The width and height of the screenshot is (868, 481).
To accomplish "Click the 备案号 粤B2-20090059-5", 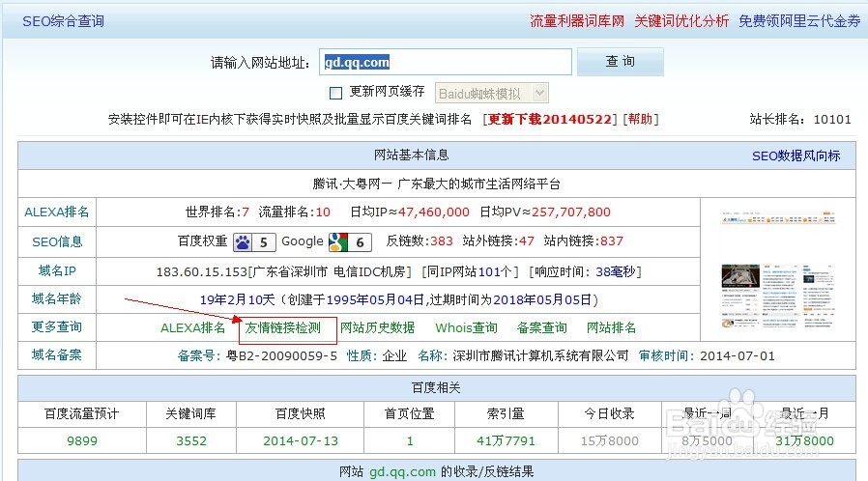I will coord(282,355).
